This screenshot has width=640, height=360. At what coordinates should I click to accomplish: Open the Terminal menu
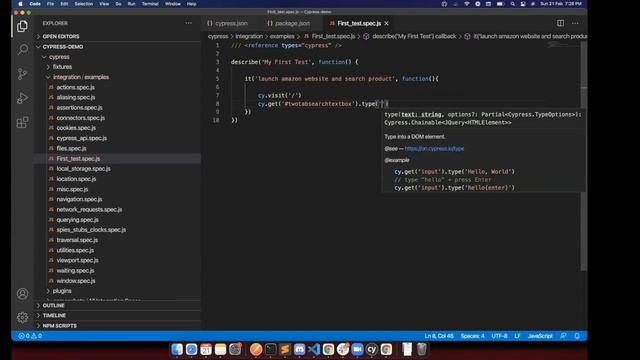pyautogui.click(x=150, y=4)
